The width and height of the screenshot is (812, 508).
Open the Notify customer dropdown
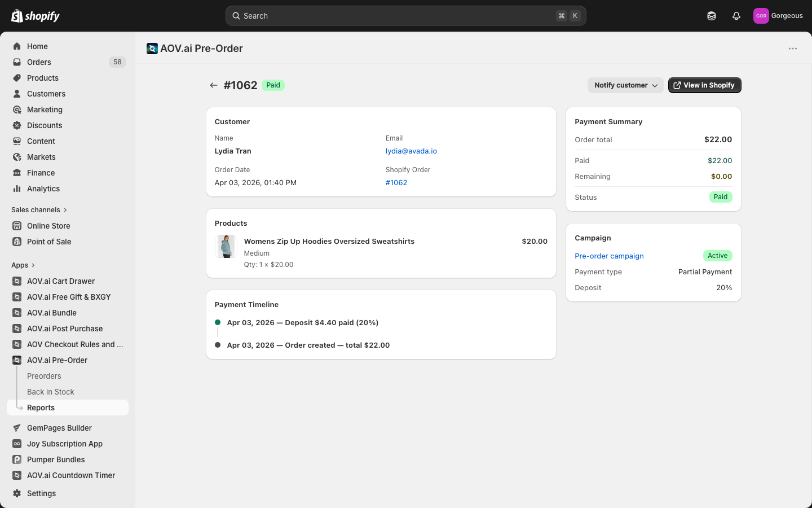(625, 85)
